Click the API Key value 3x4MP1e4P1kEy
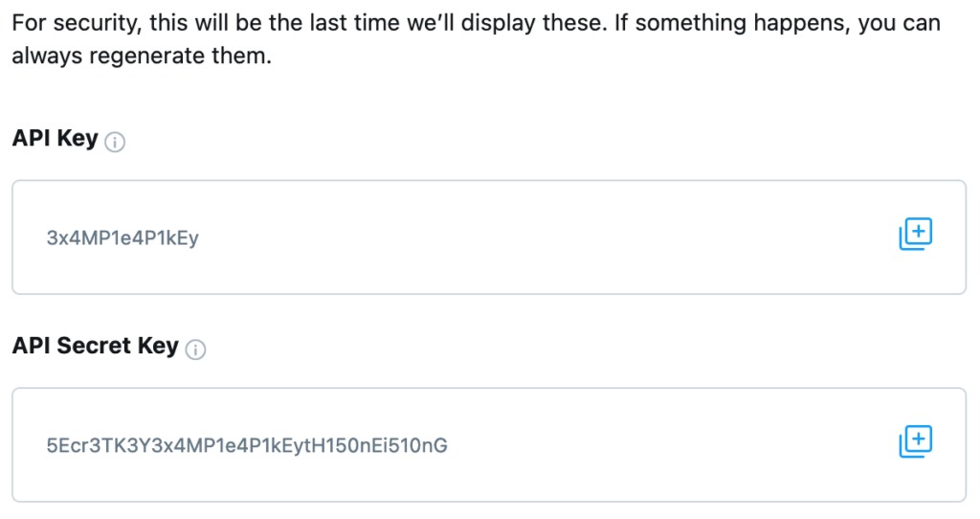The width and height of the screenshot is (980, 519). click(122, 237)
